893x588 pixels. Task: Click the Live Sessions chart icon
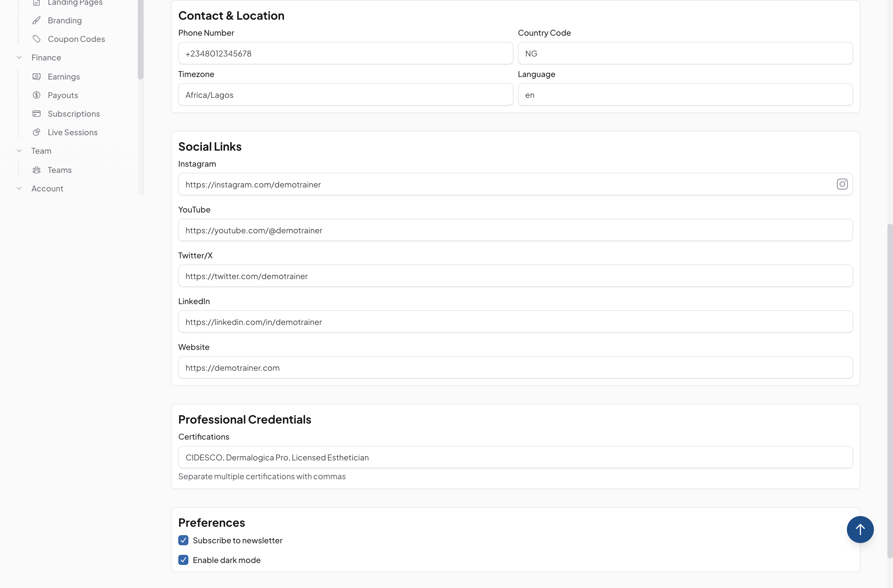pyautogui.click(x=36, y=132)
